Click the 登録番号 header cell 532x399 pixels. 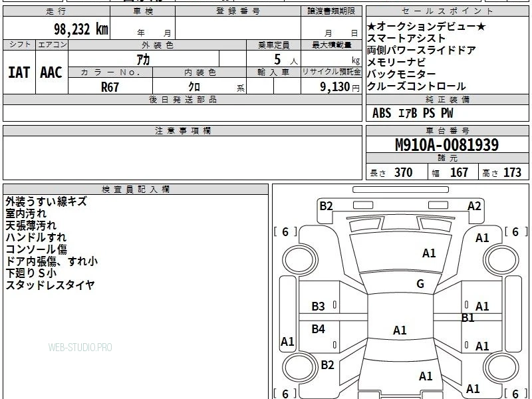click(x=238, y=11)
